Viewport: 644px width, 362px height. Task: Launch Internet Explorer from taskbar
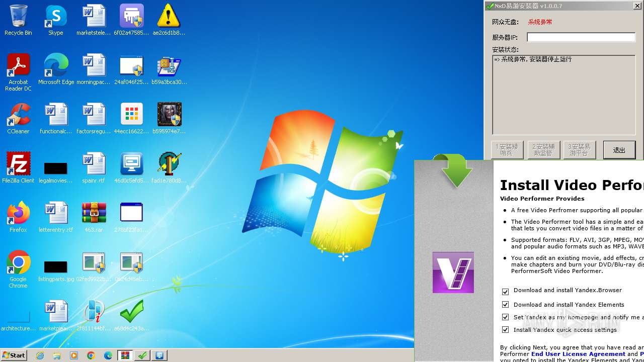(x=40, y=355)
